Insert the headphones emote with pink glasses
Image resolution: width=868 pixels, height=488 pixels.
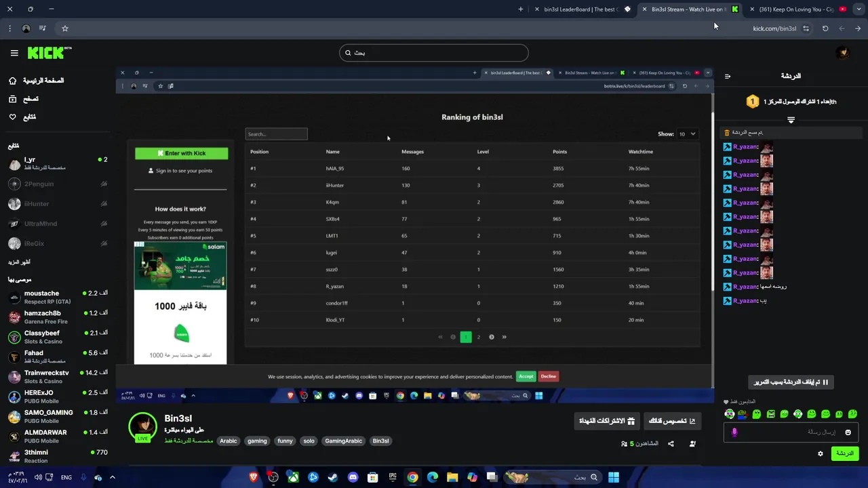pyautogui.click(x=729, y=414)
